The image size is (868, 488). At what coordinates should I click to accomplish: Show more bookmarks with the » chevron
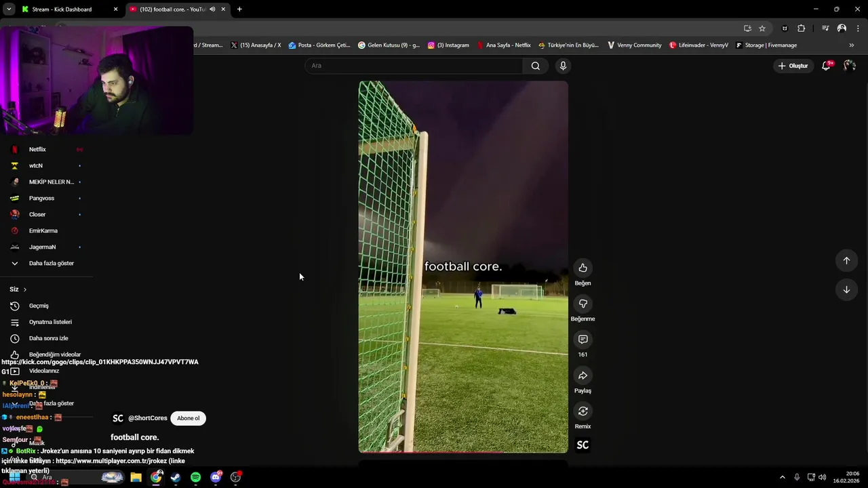852,45
